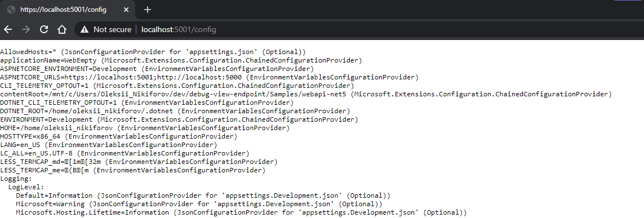Click the ASPNETCORE_URLS line

(209, 77)
